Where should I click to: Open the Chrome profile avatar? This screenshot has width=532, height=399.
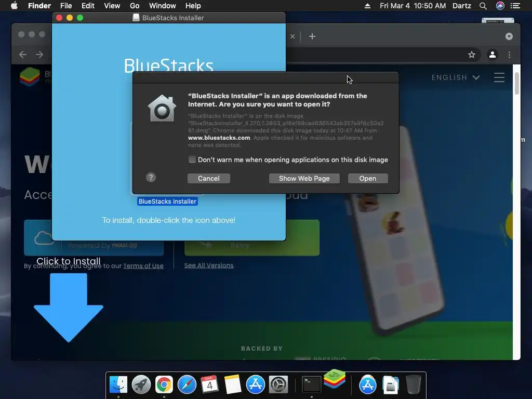point(493,55)
